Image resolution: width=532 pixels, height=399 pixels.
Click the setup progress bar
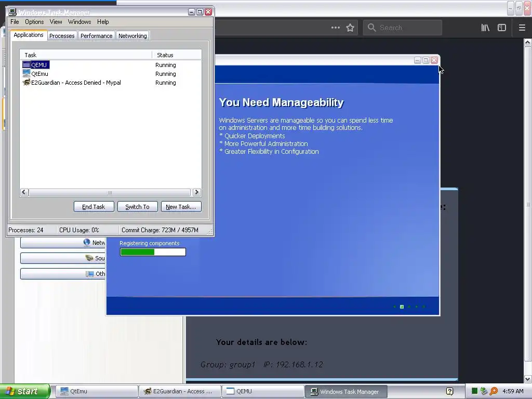pos(153,252)
